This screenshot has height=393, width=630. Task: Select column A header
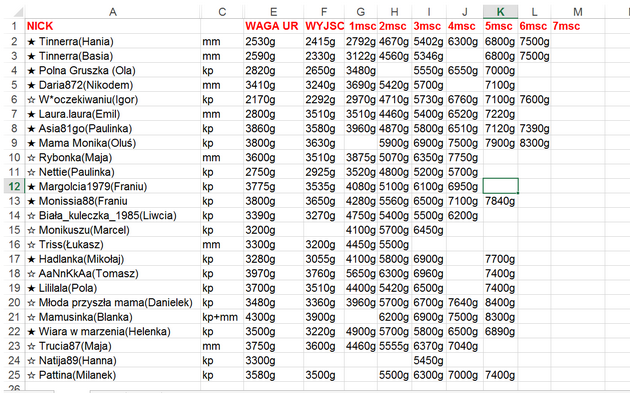click(x=113, y=12)
